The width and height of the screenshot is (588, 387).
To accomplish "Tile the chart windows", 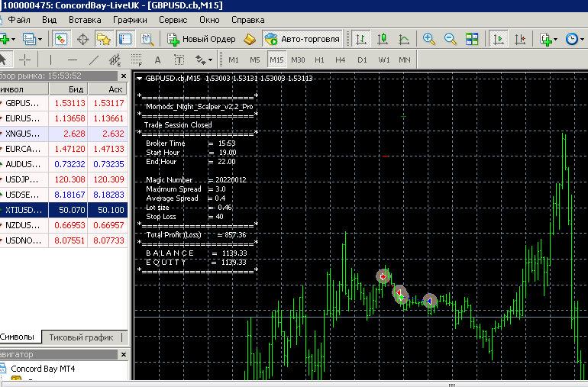I will coord(472,39).
